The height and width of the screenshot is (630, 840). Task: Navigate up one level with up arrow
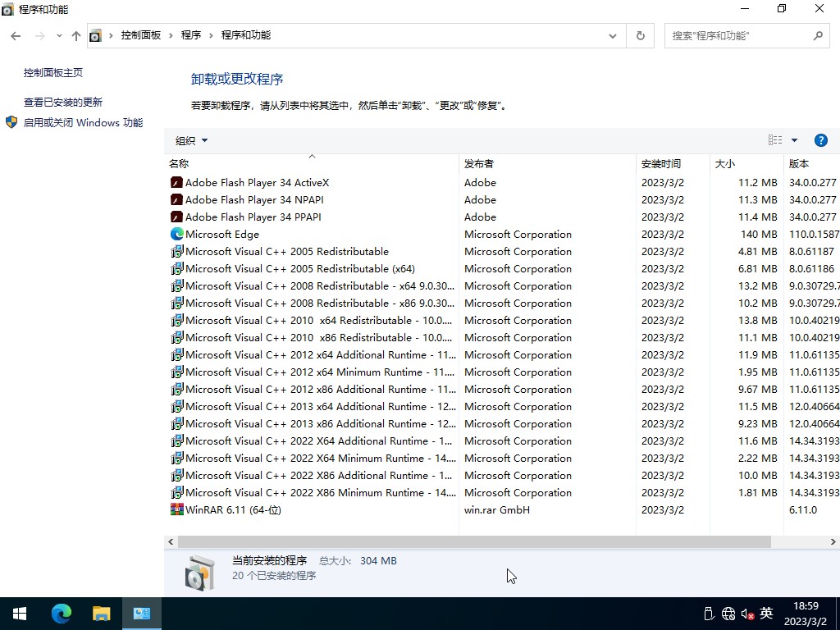click(76, 35)
